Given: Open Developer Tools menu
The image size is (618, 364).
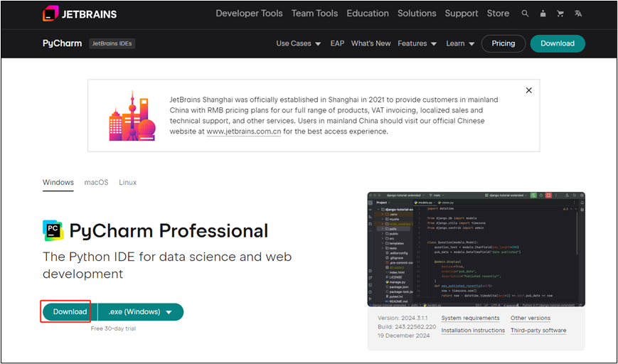Looking at the screenshot, I should pyautogui.click(x=249, y=14).
